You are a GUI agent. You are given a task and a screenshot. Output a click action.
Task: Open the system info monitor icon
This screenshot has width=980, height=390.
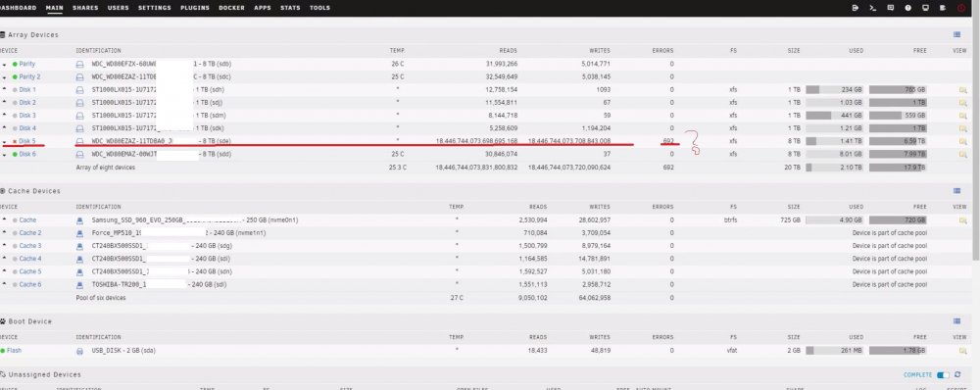(x=926, y=8)
